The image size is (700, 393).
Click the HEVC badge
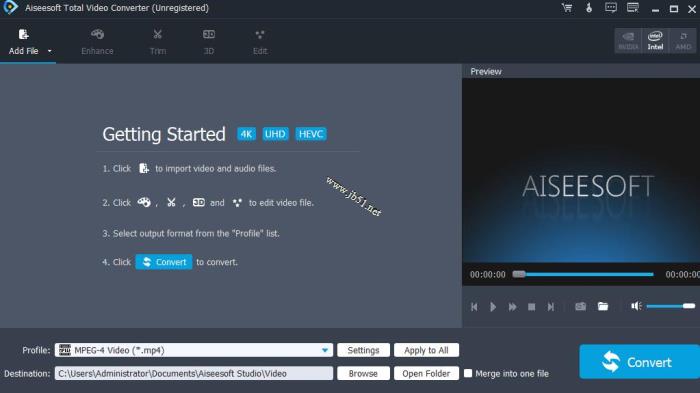coord(311,134)
